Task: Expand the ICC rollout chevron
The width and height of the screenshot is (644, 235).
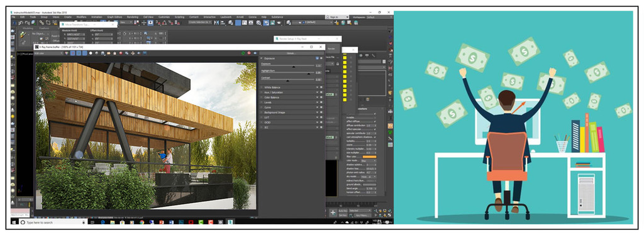Action: (x=317, y=128)
